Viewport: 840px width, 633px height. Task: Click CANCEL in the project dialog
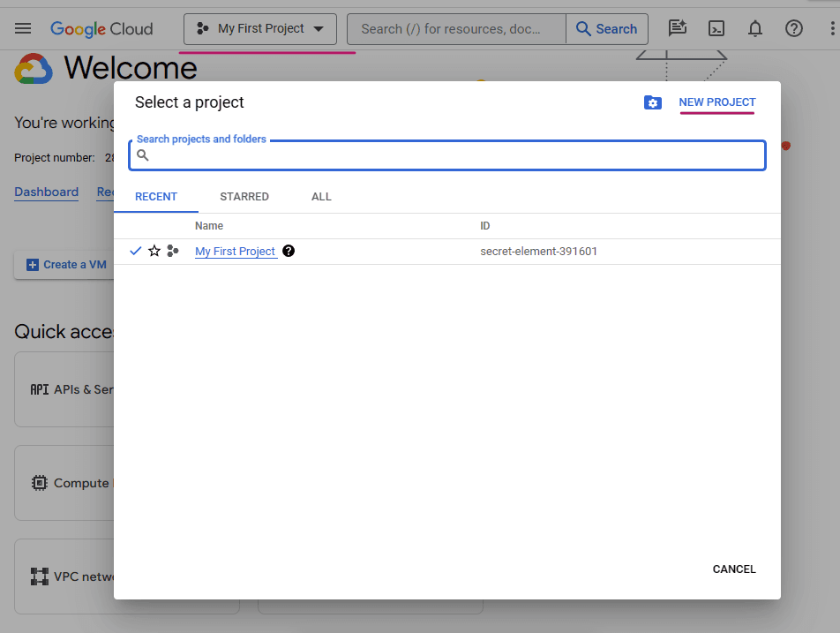click(734, 569)
